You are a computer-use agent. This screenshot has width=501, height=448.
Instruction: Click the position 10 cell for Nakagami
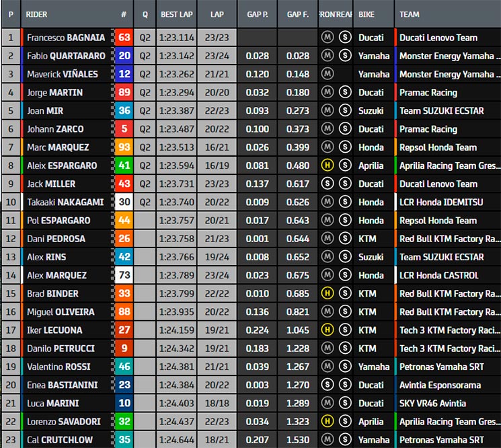[11, 202]
